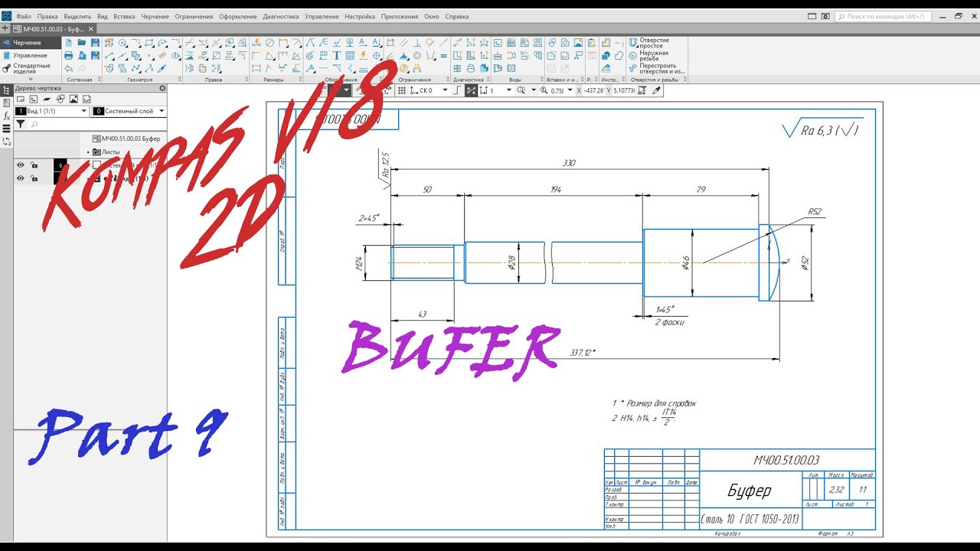Click black color swatch of Системный вид row
The image size is (980, 551).
pos(60,165)
